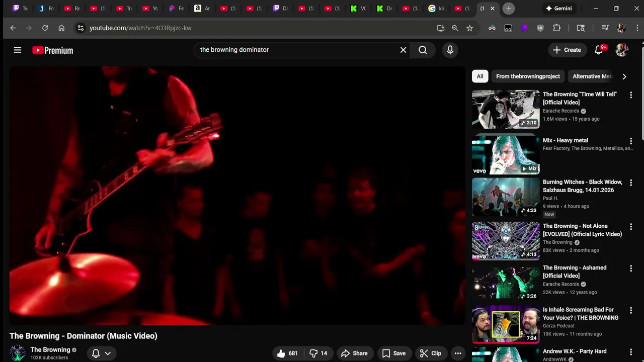
Task: Open options for 'Time Will Tell' video
Action: [631, 95]
